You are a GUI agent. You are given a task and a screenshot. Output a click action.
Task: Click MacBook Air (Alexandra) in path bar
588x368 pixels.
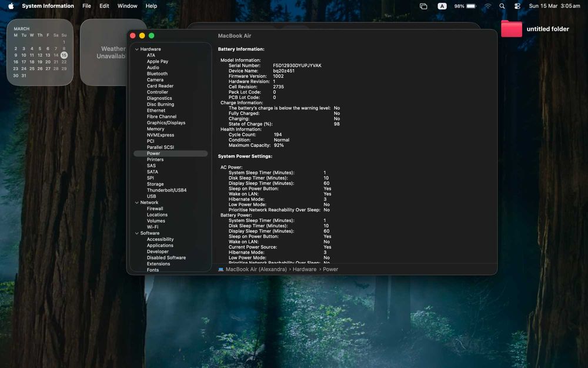point(256,269)
